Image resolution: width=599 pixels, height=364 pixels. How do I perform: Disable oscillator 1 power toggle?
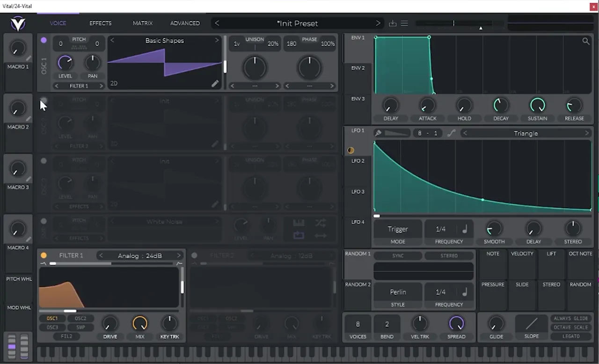point(44,40)
